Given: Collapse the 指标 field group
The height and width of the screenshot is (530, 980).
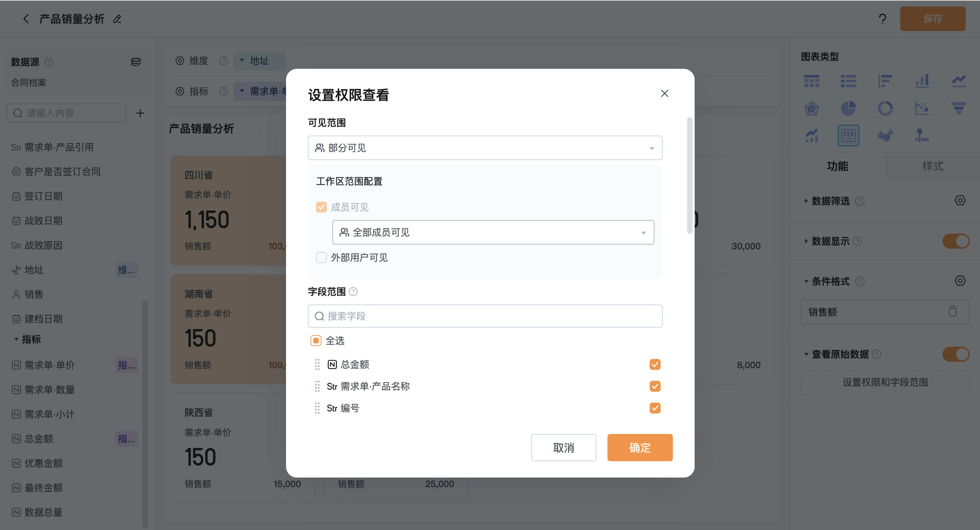Looking at the screenshot, I should pyautogui.click(x=16, y=339).
